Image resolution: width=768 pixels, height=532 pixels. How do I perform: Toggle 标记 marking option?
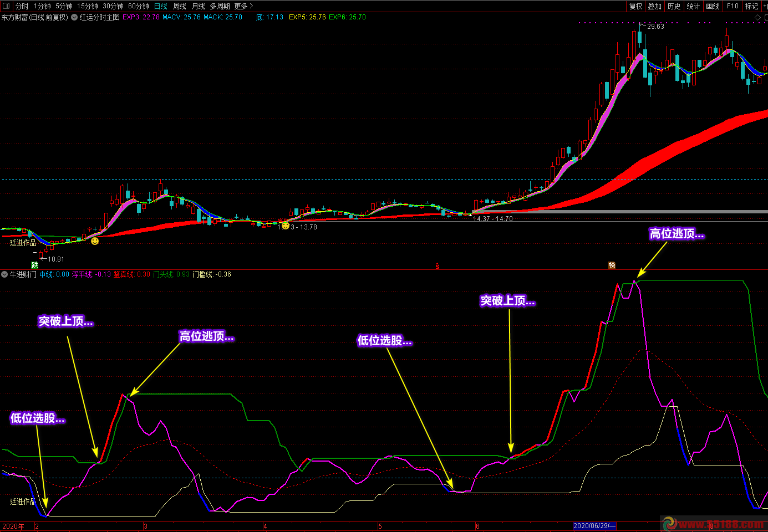pyautogui.click(x=751, y=6)
